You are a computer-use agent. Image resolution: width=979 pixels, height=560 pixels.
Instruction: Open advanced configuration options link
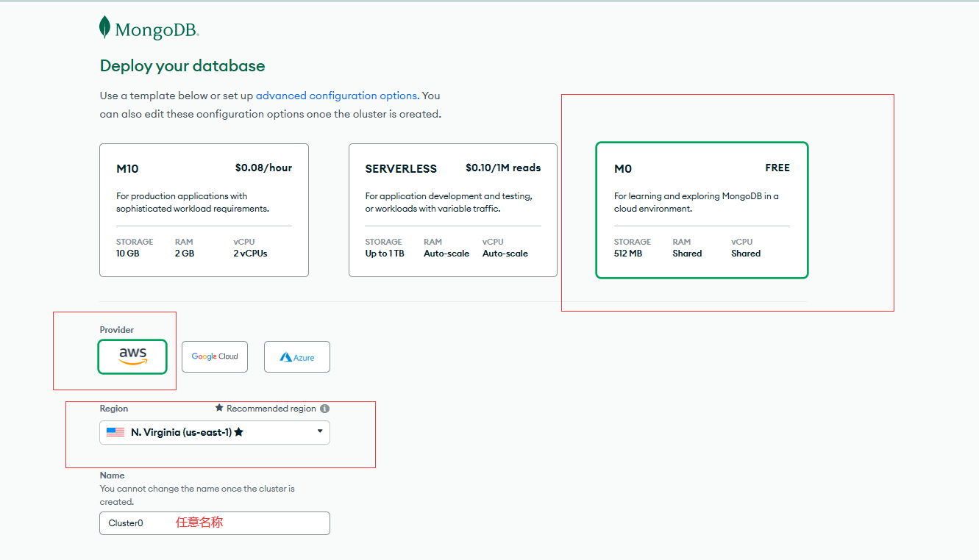336,96
